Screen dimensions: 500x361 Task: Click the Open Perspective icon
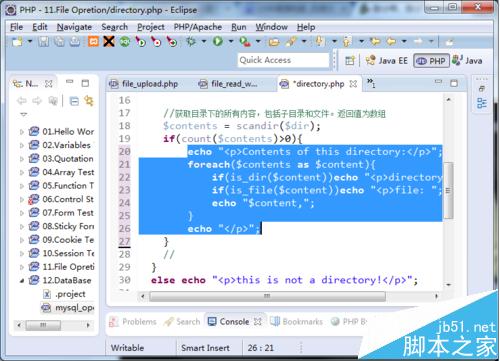tap(350, 61)
